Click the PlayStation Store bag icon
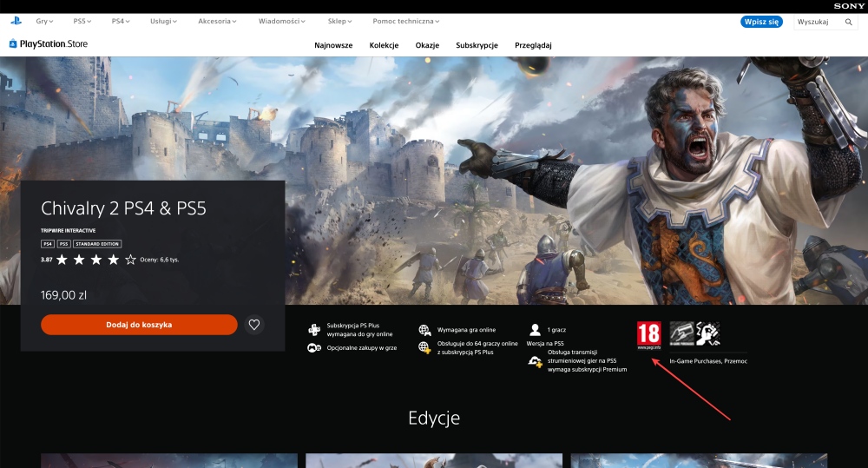This screenshot has height=468, width=868. click(13, 43)
